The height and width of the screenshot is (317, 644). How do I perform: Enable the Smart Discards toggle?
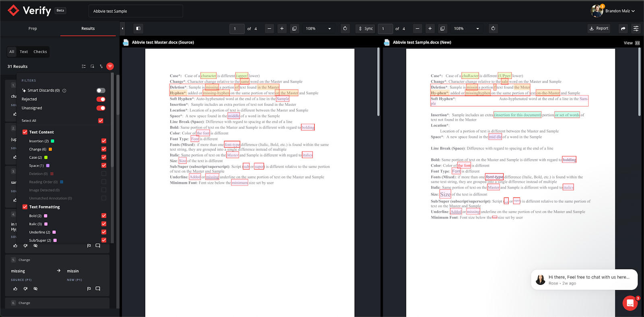[x=101, y=91]
